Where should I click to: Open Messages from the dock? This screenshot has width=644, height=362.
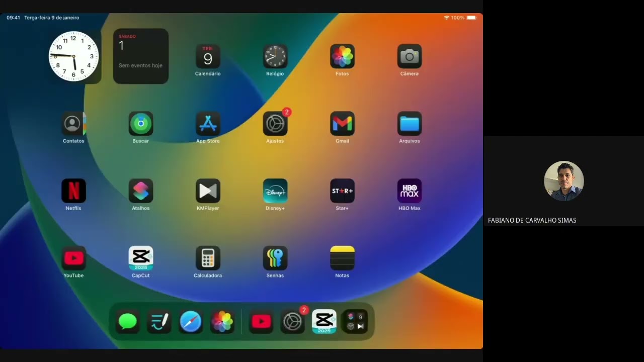coord(128,322)
